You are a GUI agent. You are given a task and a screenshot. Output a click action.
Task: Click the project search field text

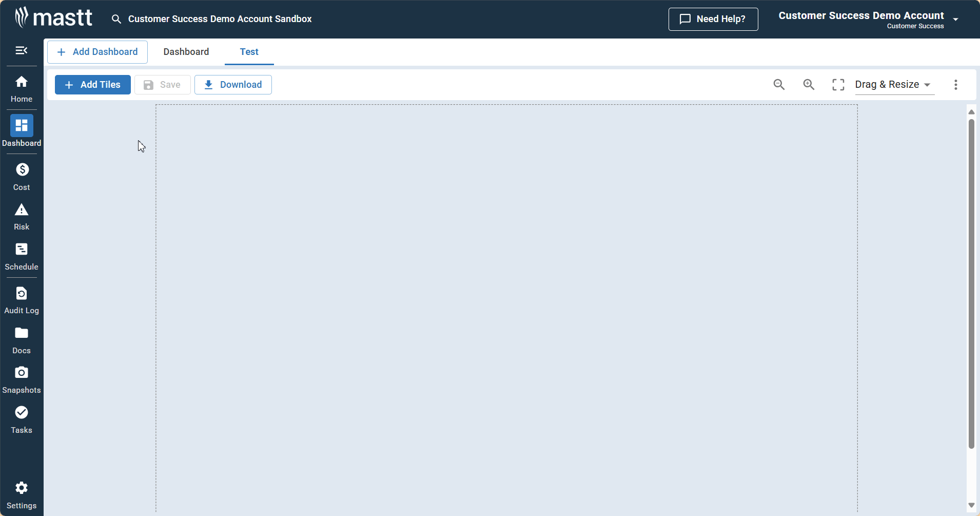coord(220,19)
